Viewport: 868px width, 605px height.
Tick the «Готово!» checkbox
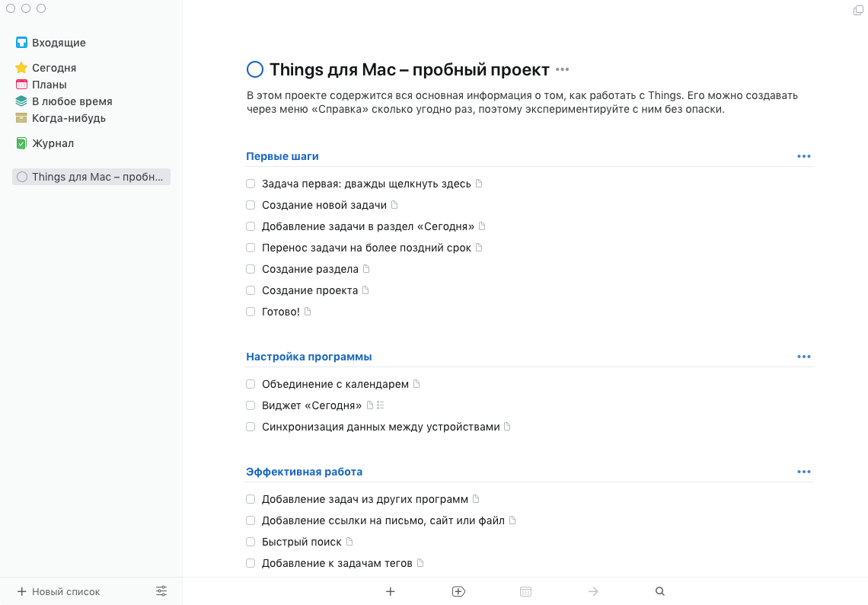[251, 312]
